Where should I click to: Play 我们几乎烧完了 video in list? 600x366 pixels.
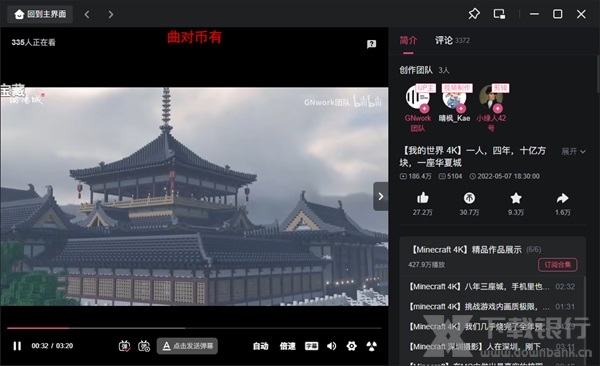coord(492,327)
